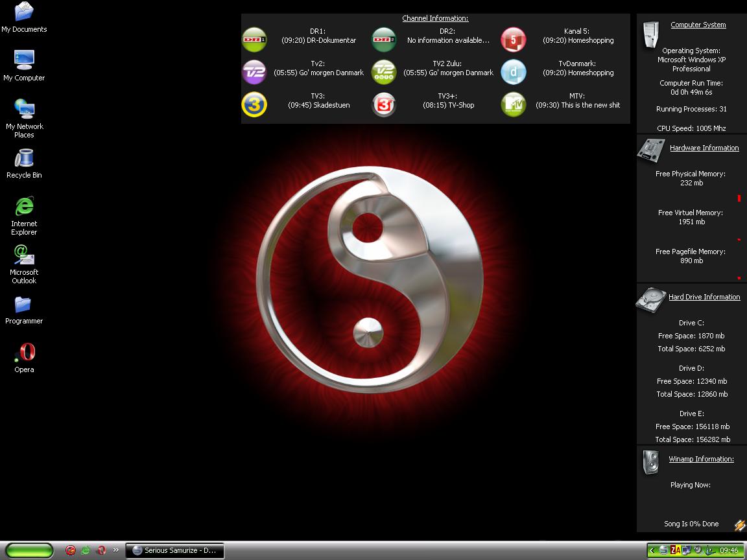Click the green Start button

pyautogui.click(x=29, y=550)
